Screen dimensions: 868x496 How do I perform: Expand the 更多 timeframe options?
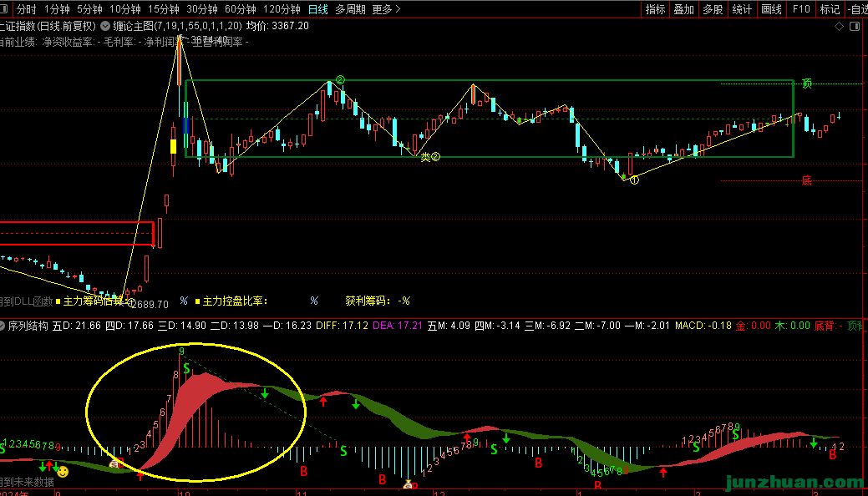386,9
